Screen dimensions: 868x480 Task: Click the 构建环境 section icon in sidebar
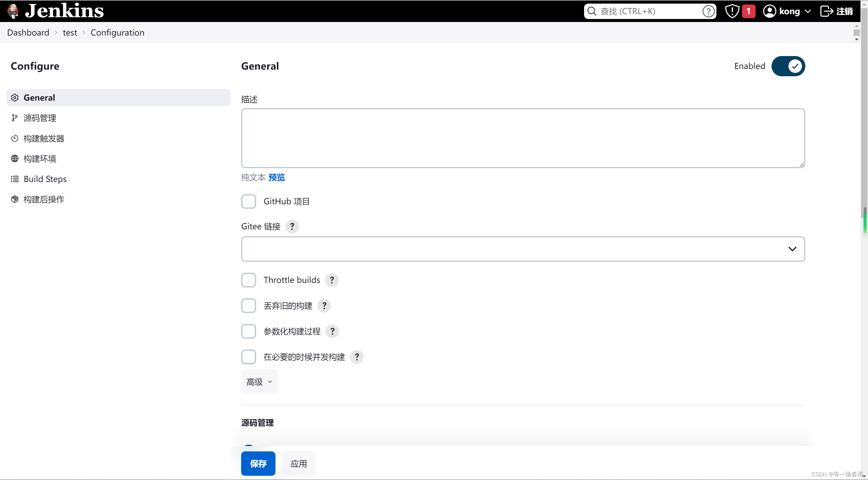pyautogui.click(x=15, y=158)
